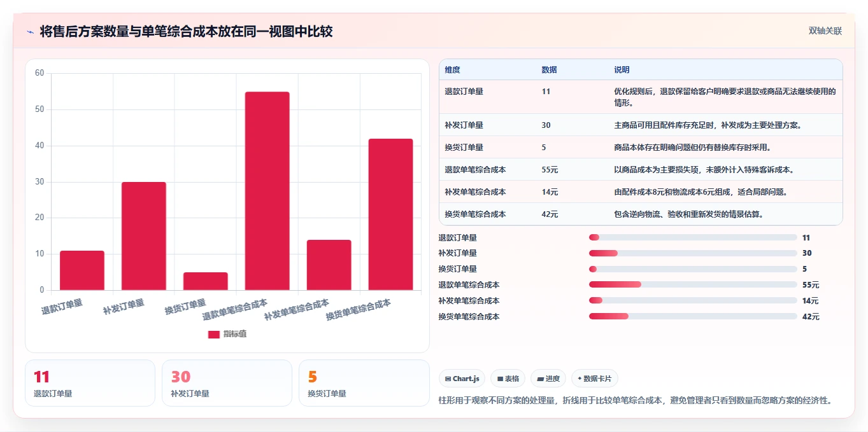Click the 42元 value in table
This screenshot has height=432, width=868.
[550, 214]
